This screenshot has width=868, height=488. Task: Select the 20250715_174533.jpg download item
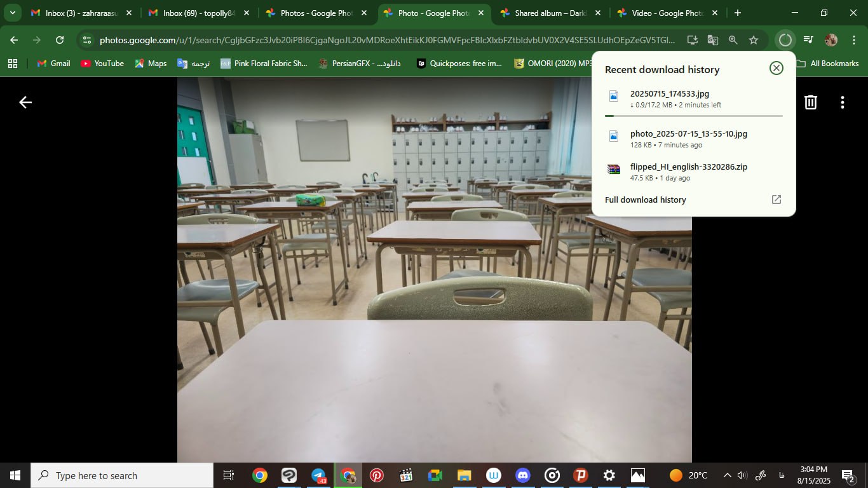(669, 94)
